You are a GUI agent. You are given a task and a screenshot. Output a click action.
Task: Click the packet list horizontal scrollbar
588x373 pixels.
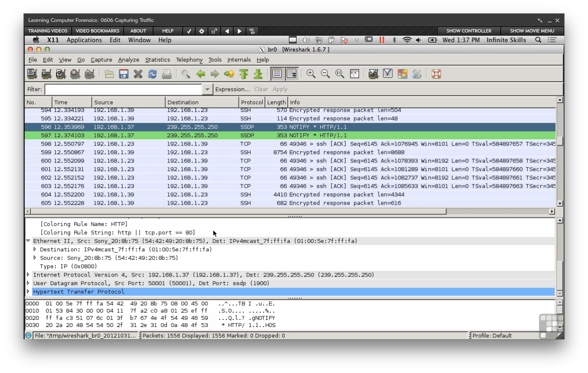point(290,211)
